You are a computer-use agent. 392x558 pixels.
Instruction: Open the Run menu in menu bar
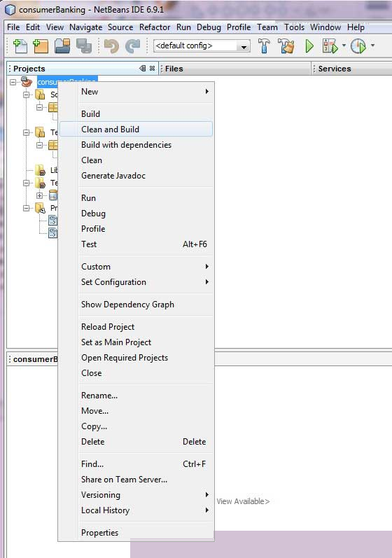coord(183,27)
